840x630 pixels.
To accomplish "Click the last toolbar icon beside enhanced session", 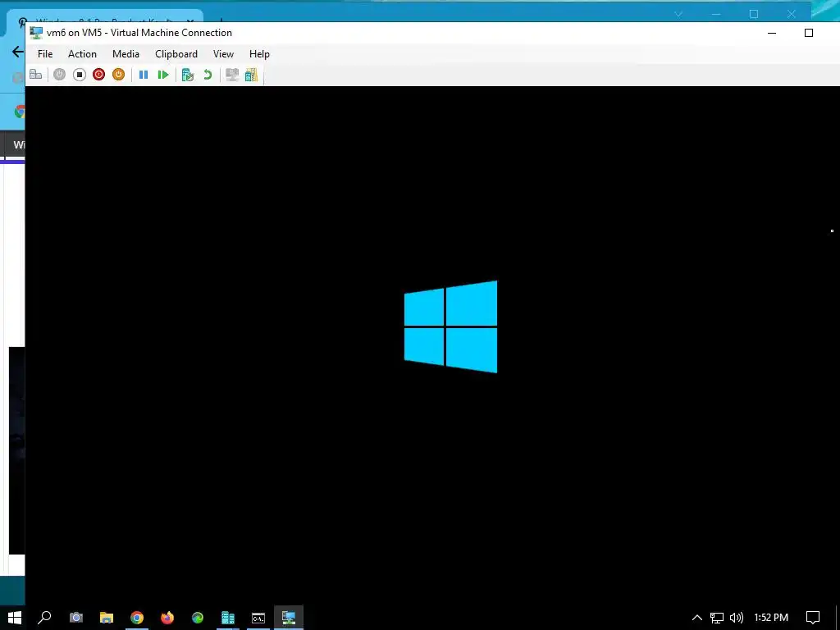I will click(x=251, y=75).
